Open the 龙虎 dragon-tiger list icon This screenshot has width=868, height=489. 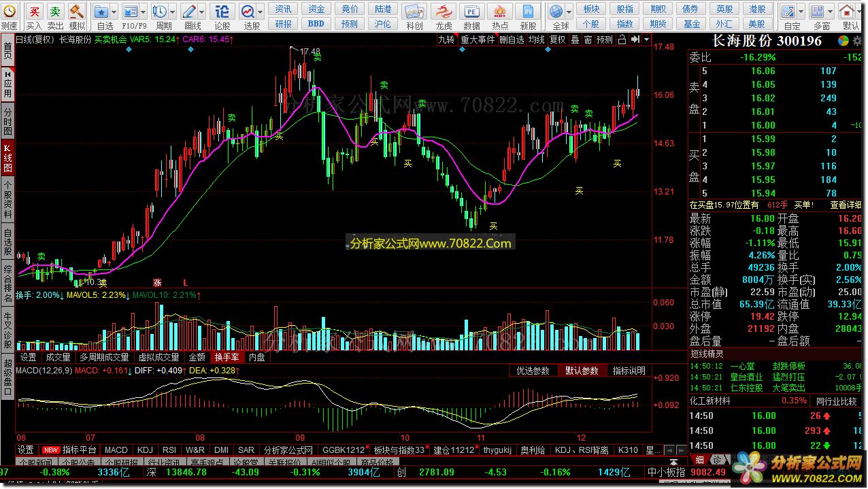[x=444, y=12]
